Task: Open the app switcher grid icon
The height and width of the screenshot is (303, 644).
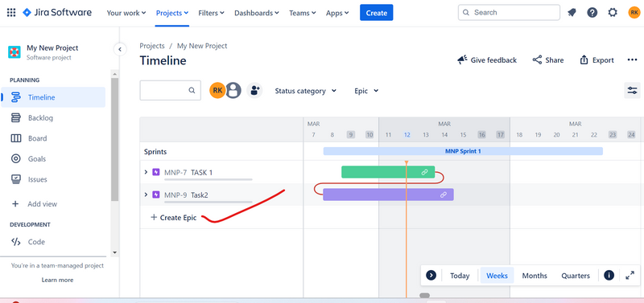Action: [11, 13]
